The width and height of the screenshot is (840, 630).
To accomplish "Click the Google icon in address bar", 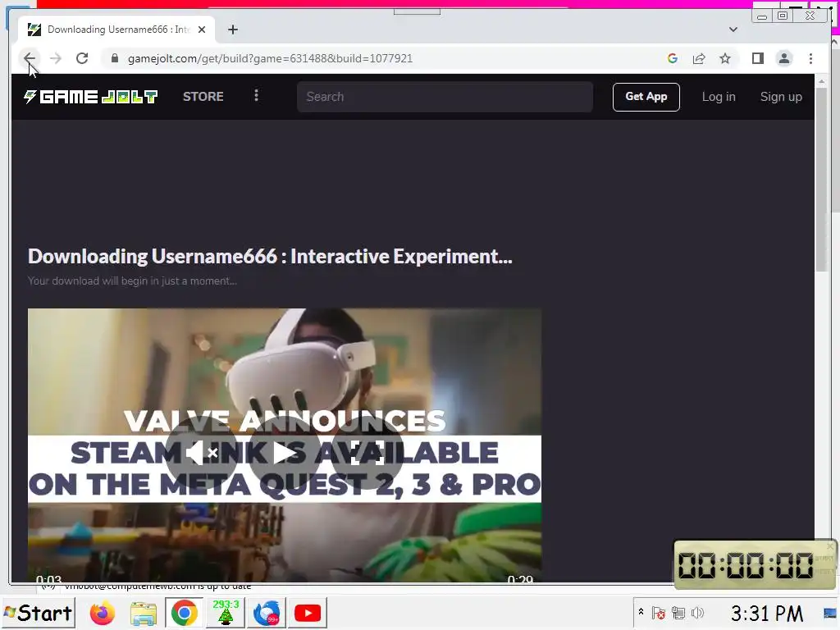I will [x=673, y=58].
